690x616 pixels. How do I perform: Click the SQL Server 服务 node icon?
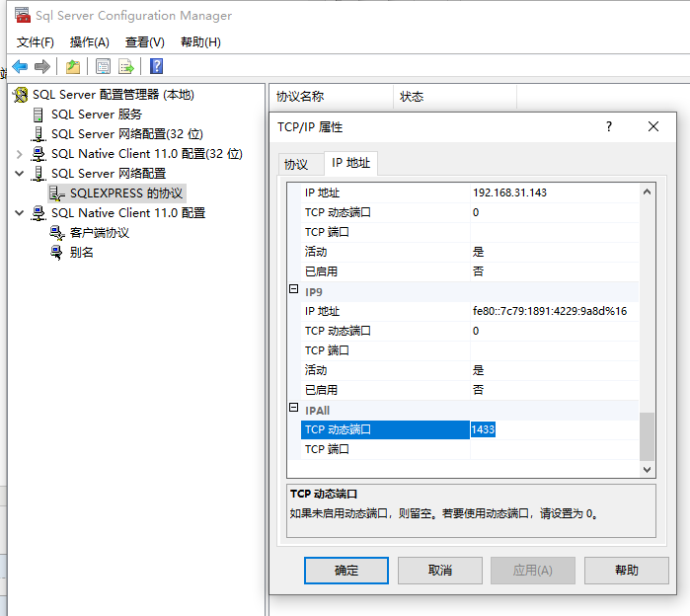(38, 115)
